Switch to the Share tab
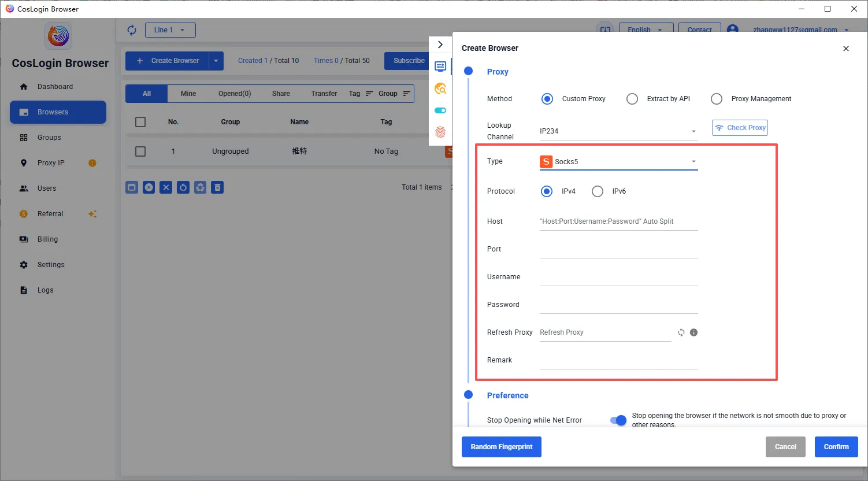Screen dimensions: 868x481 point(281,94)
